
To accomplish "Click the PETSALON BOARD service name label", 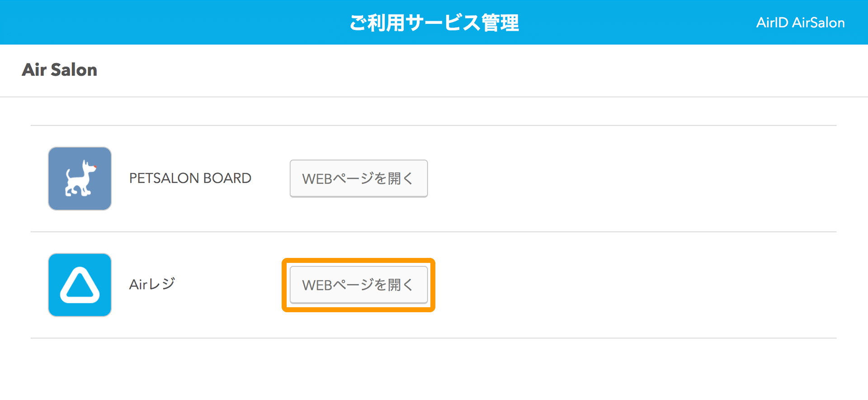I will 189,178.
